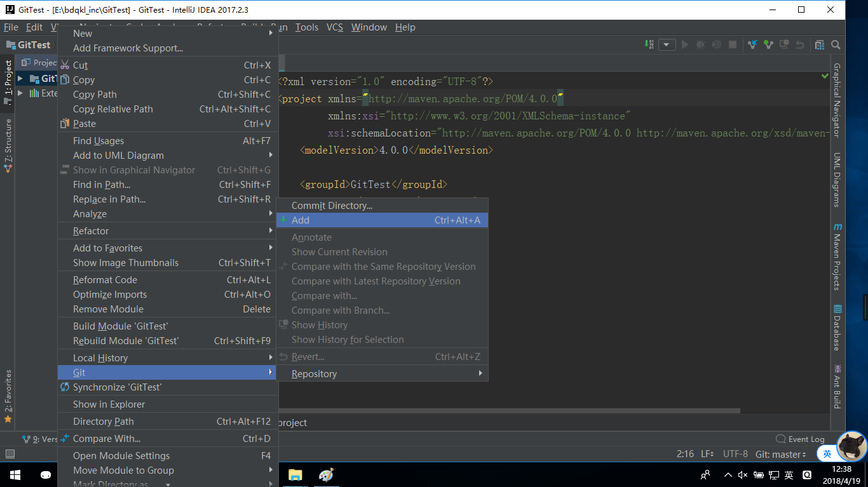
Task: Open the UML Diagrams side tab
Action: tap(837, 180)
